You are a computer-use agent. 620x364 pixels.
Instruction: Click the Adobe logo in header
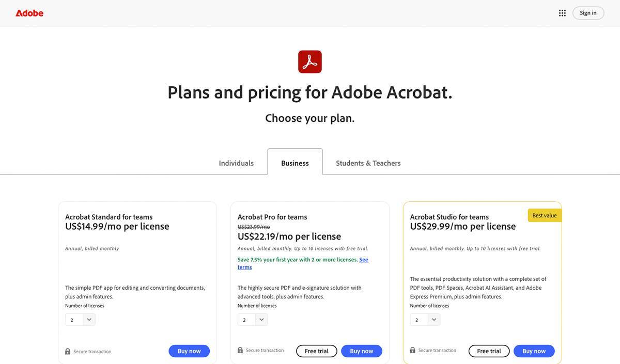pyautogui.click(x=29, y=13)
